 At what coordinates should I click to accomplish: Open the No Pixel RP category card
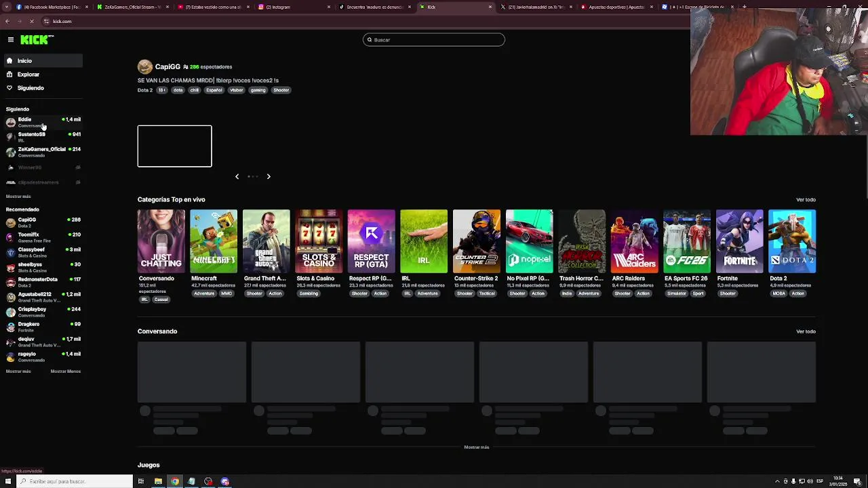[x=529, y=241]
